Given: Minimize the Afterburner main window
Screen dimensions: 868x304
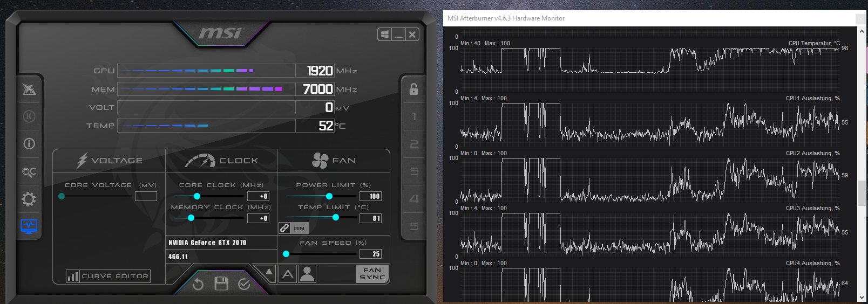Looking at the screenshot, I should [399, 34].
